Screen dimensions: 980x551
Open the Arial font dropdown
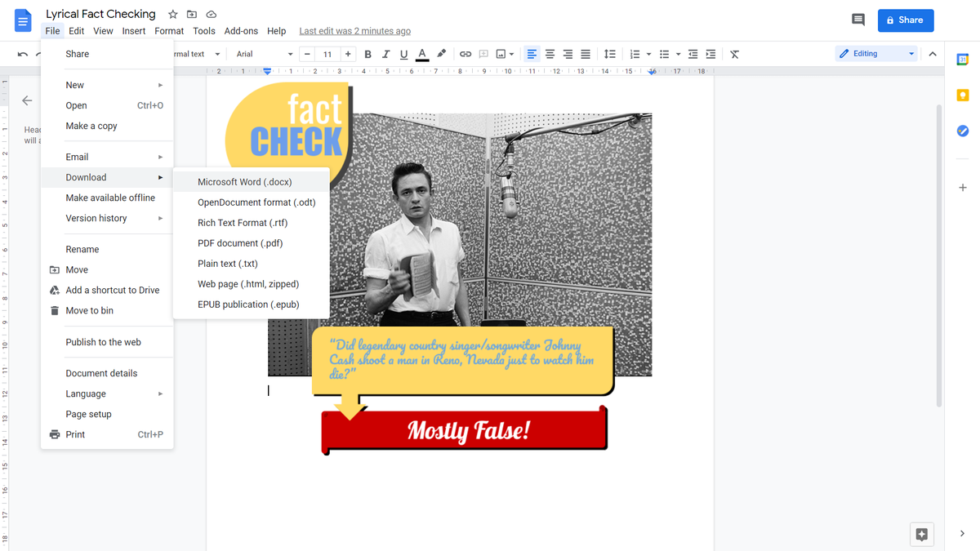pos(263,53)
